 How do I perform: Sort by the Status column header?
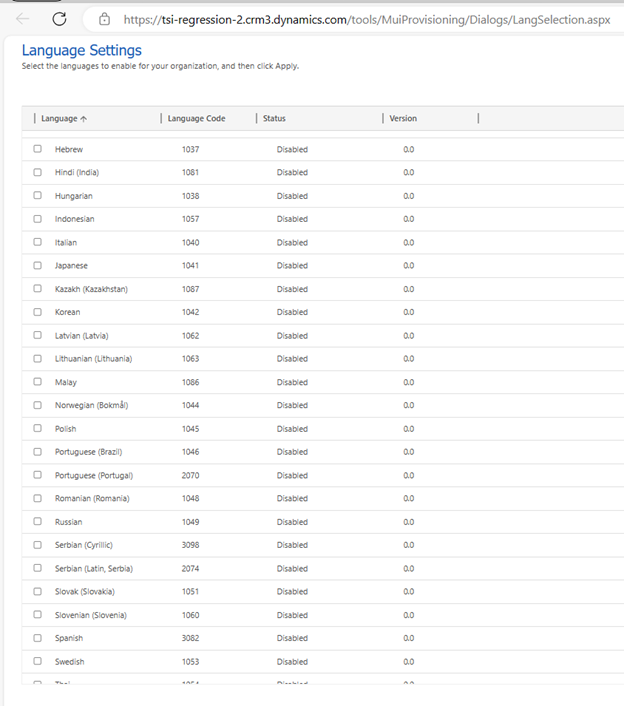pos(274,119)
